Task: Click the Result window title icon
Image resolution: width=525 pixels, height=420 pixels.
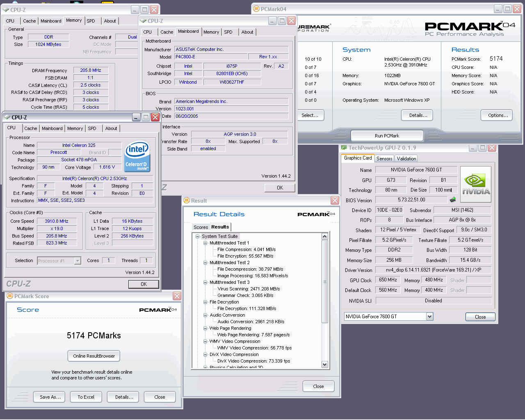Action: coord(187,201)
